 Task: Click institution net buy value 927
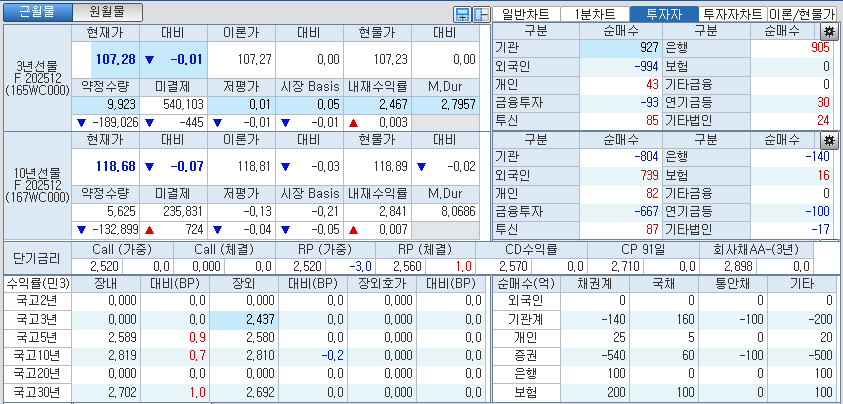tap(649, 48)
